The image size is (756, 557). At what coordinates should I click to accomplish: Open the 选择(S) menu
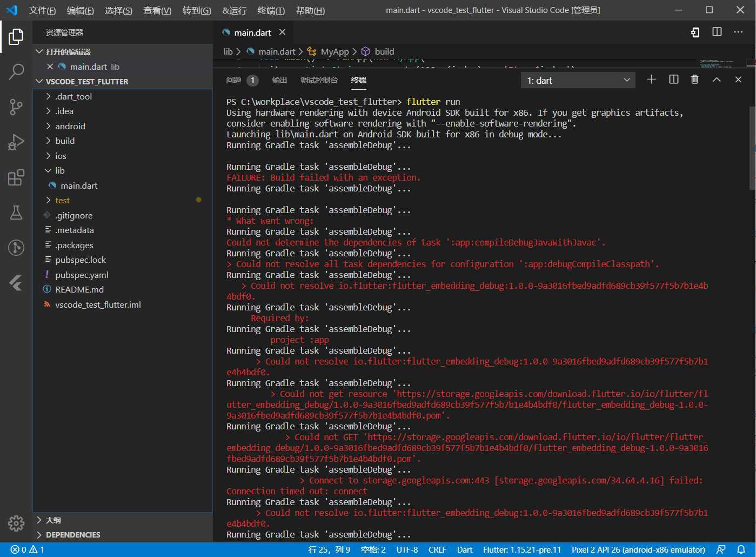tap(118, 10)
